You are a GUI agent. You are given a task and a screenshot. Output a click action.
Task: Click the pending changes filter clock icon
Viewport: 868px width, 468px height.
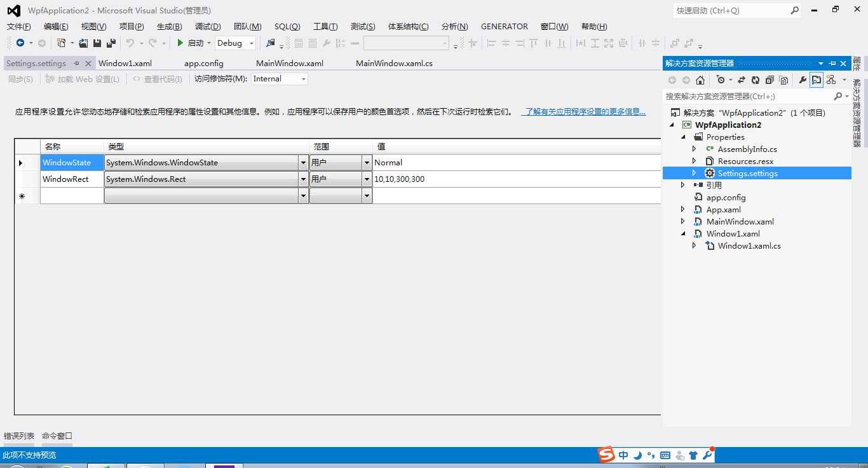(x=720, y=80)
